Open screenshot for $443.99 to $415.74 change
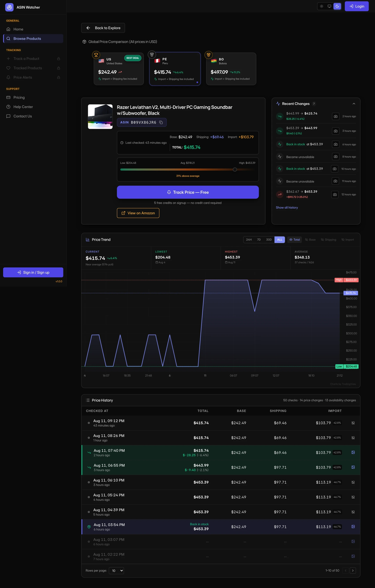 click(x=336, y=116)
